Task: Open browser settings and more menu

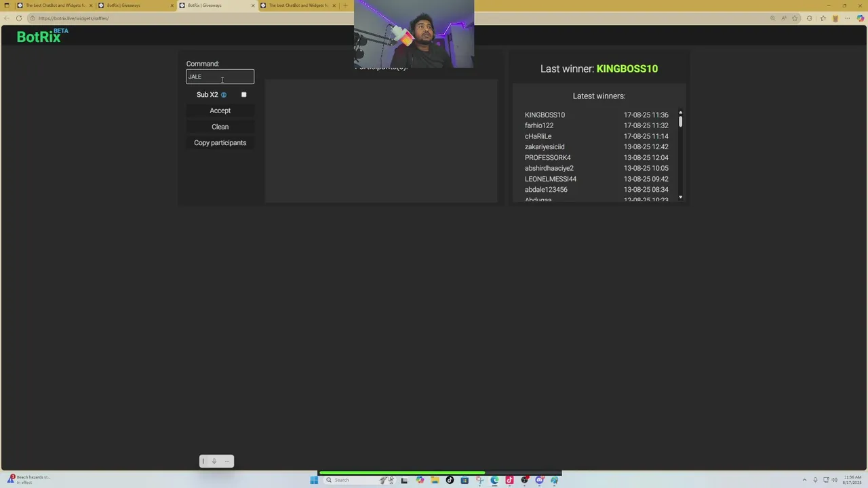Action: pos(848,18)
